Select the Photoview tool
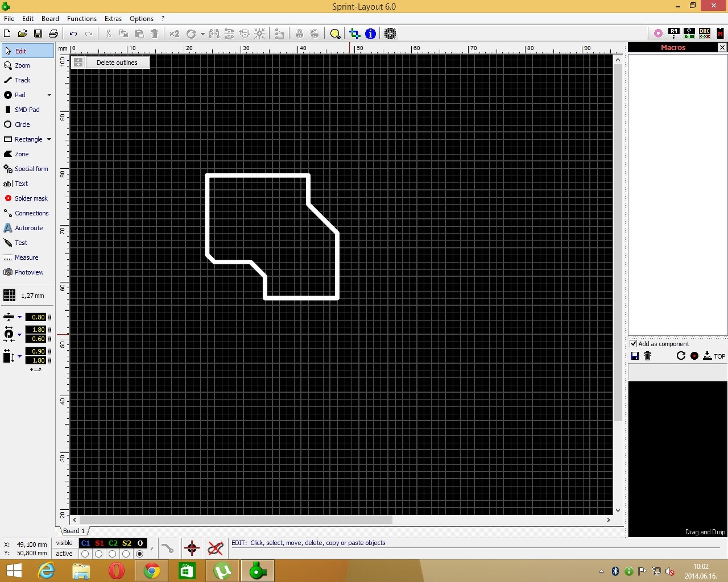 [x=28, y=272]
